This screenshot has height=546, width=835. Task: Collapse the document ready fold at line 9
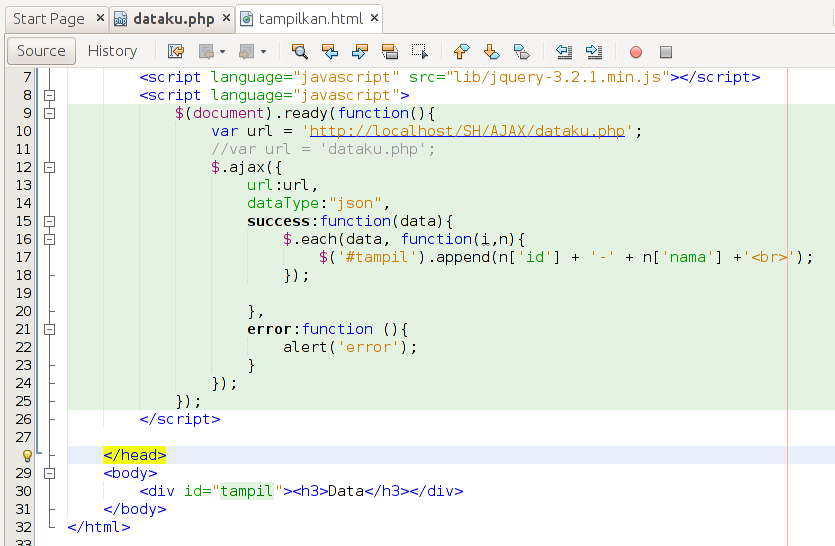tap(50, 113)
